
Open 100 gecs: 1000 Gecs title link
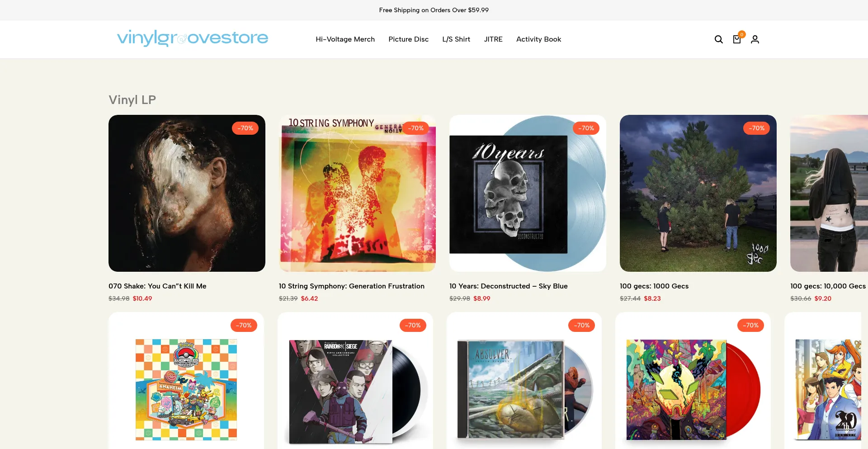(654, 286)
